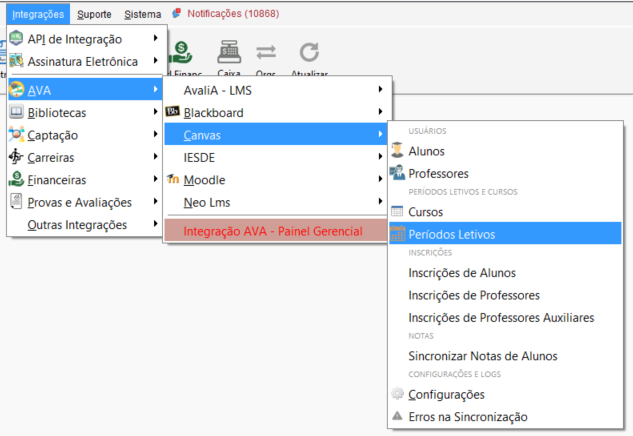Click the AVA globe icon
Screen dimensions: 633x436
[x=17, y=89]
